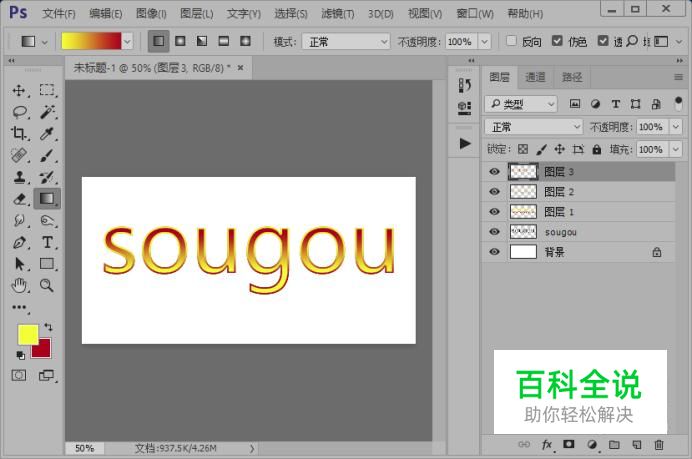Select the Spot Healing Brush tool
Viewport: 692px width, 459px height.
(19, 155)
